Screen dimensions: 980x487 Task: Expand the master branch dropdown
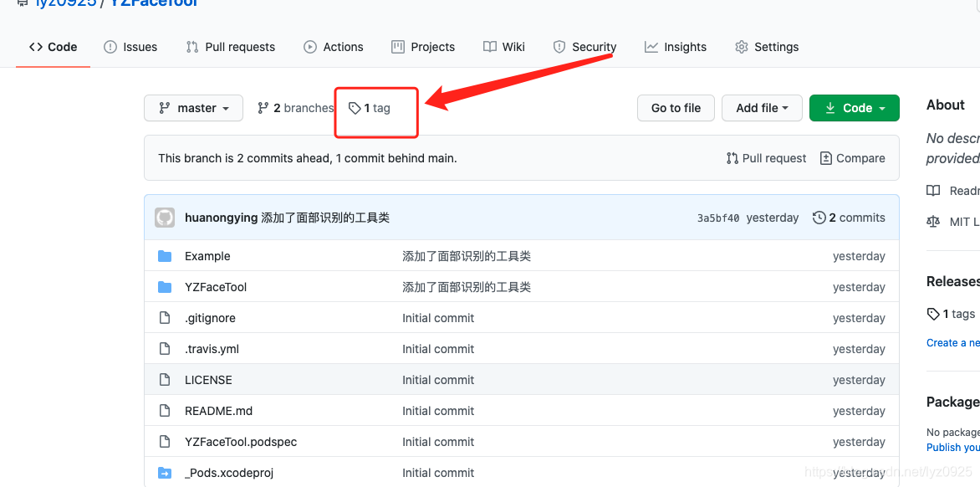(x=194, y=108)
